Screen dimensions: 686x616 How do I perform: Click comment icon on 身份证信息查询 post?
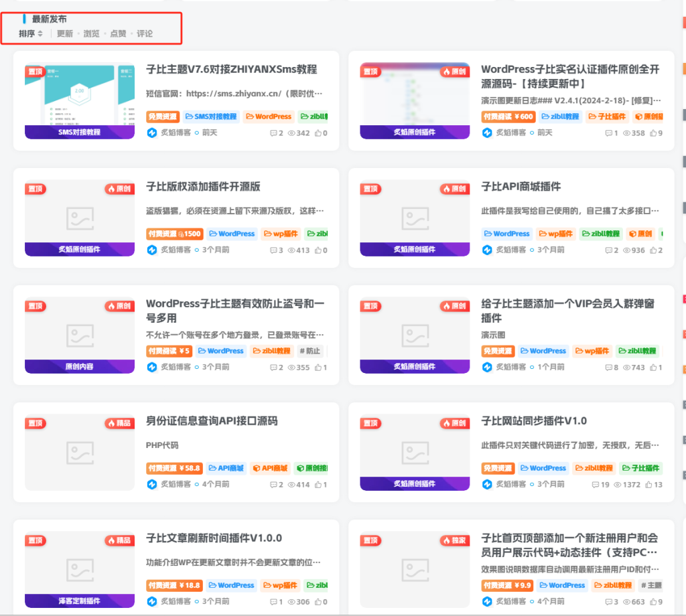click(273, 485)
